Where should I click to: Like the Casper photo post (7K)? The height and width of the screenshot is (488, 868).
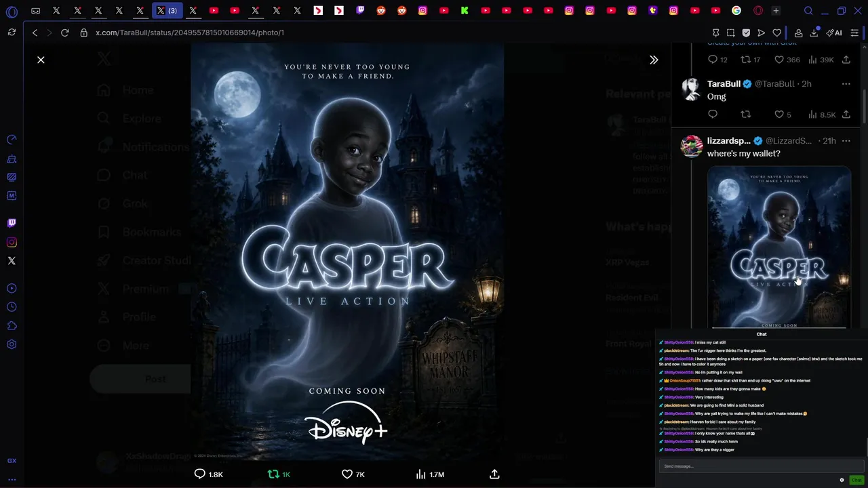coord(353,474)
